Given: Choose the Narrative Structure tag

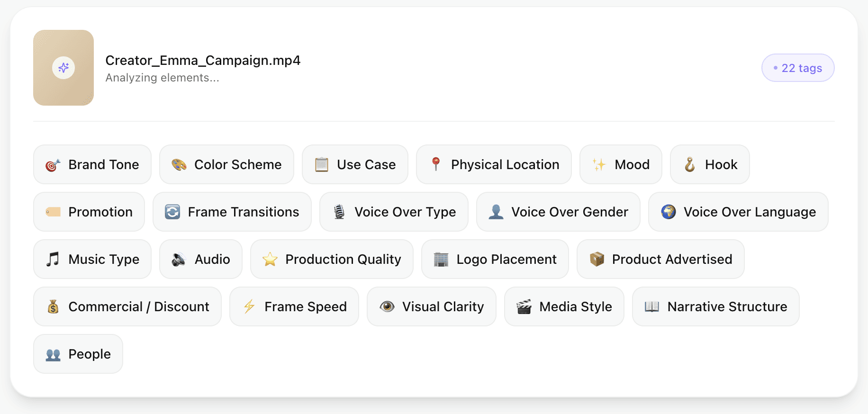Looking at the screenshot, I should point(715,307).
